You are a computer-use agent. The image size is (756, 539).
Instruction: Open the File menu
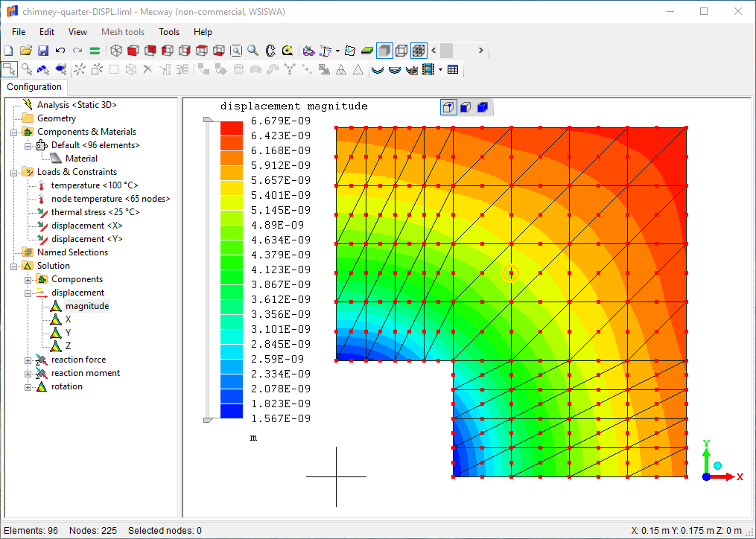pyautogui.click(x=19, y=32)
